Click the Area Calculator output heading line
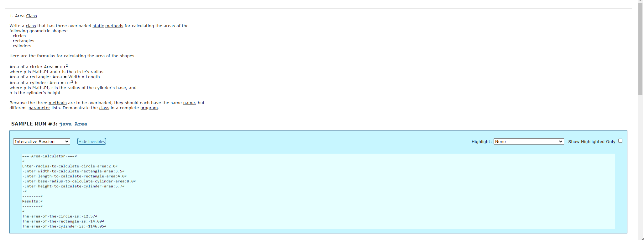 pos(50,156)
